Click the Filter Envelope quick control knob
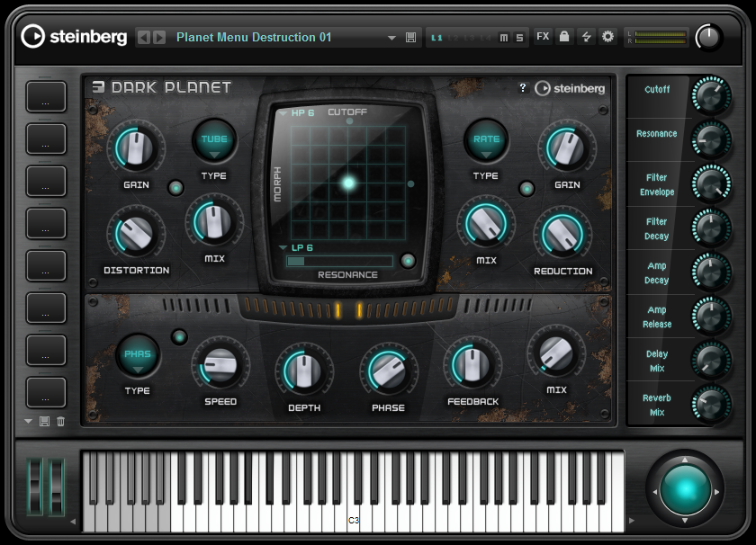The image size is (756, 545). 711,184
